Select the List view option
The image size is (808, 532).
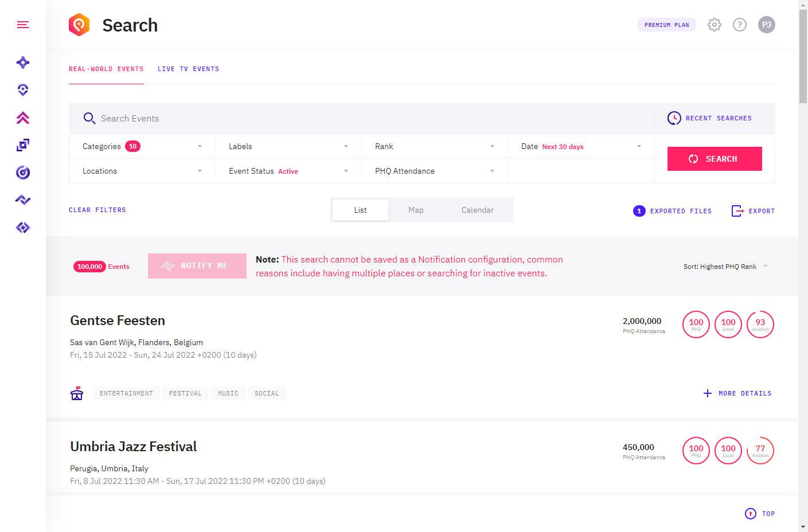click(x=360, y=210)
